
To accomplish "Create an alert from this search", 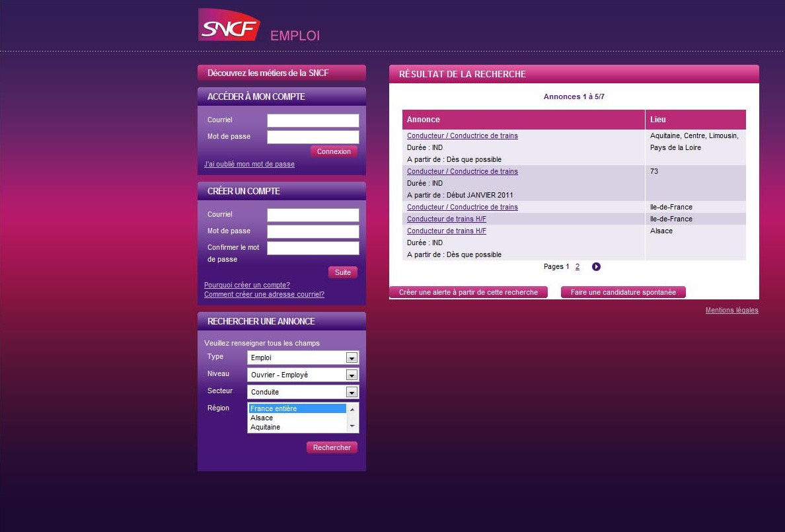I will pos(468,292).
